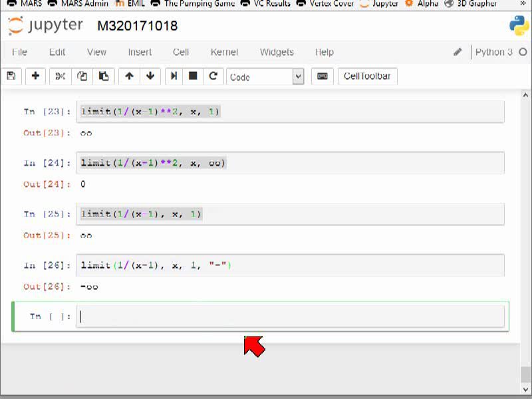
Task: Open the Kernel menu
Action: click(x=224, y=52)
